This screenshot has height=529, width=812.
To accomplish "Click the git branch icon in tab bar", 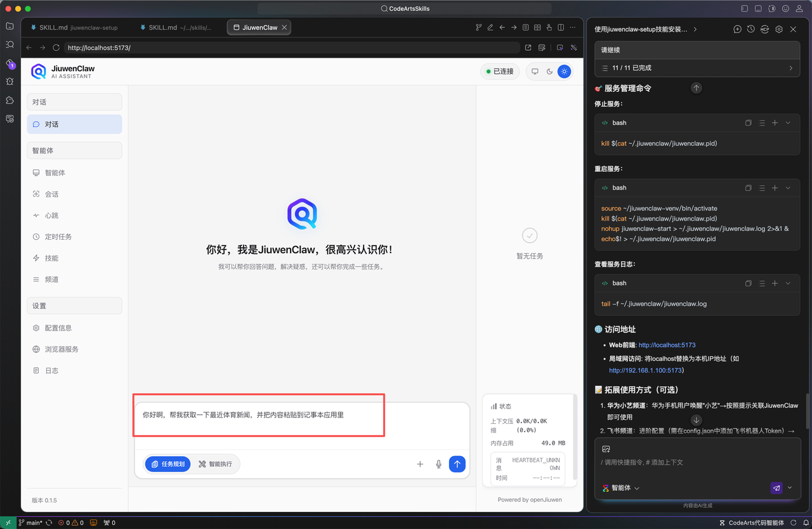I will coord(479,27).
